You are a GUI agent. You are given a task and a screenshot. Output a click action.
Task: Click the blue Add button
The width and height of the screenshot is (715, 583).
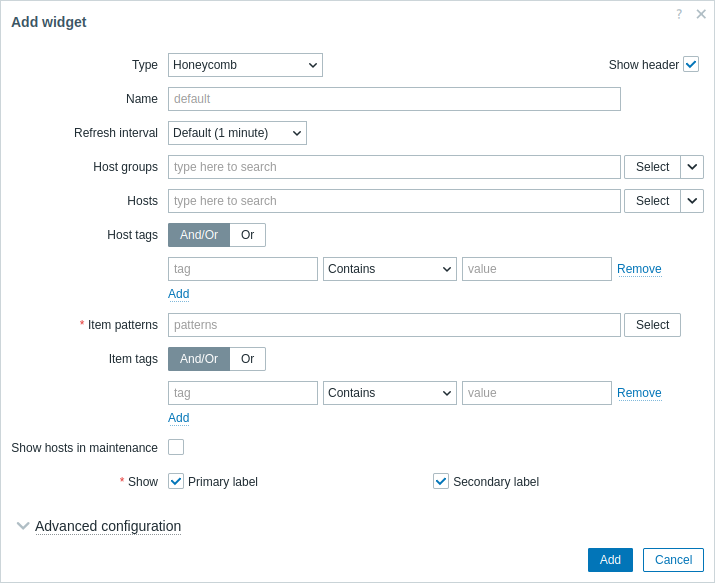click(610, 560)
